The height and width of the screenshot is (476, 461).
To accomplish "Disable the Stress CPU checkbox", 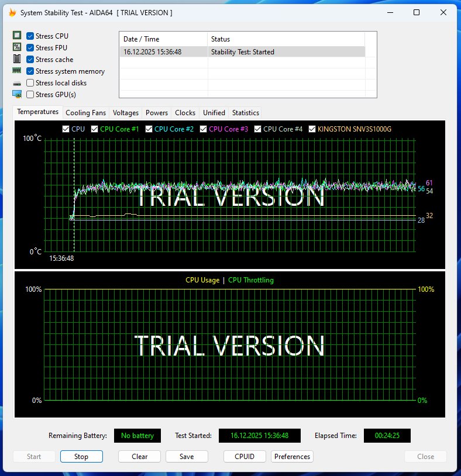I will 30,36.
